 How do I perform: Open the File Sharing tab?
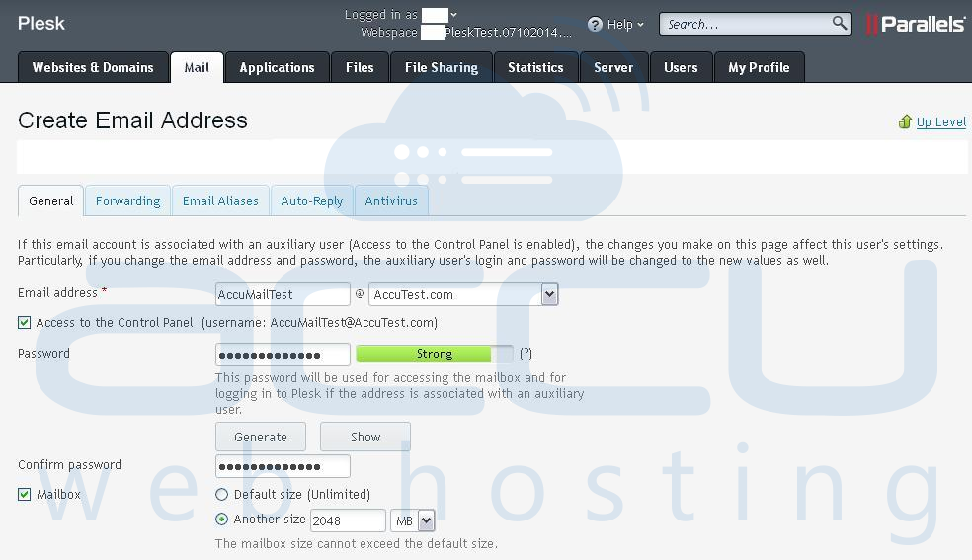442,67
